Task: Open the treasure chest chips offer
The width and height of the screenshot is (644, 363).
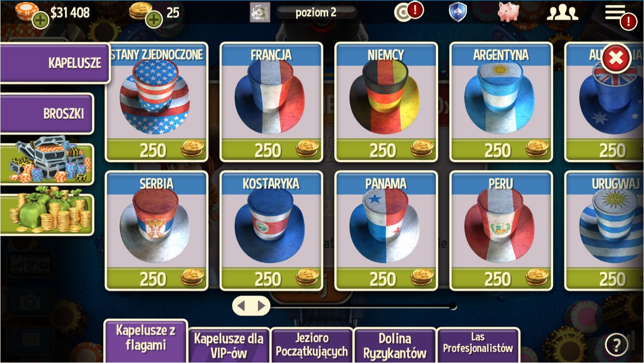Action: click(47, 164)
